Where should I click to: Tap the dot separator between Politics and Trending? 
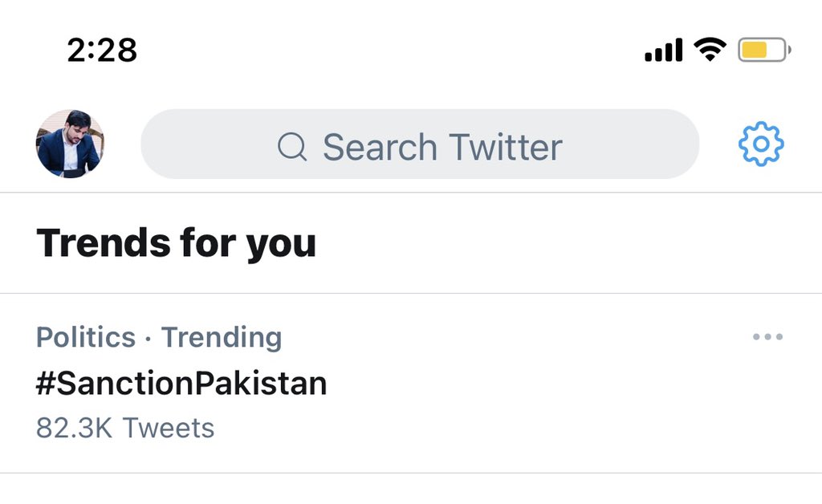[149, 339]
